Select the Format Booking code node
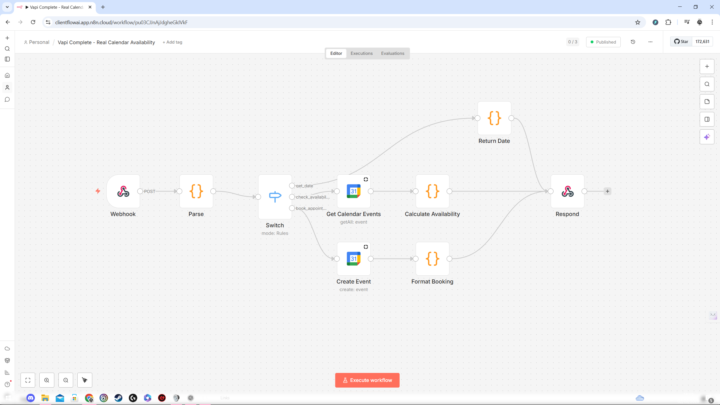The width and height of the screenshot is (720, 405). click(432, 259)
